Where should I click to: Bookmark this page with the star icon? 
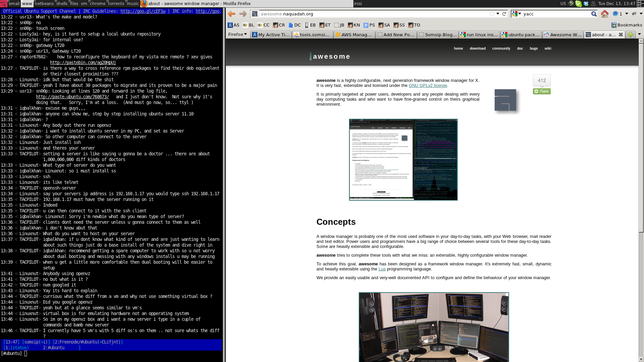(492, 14)
